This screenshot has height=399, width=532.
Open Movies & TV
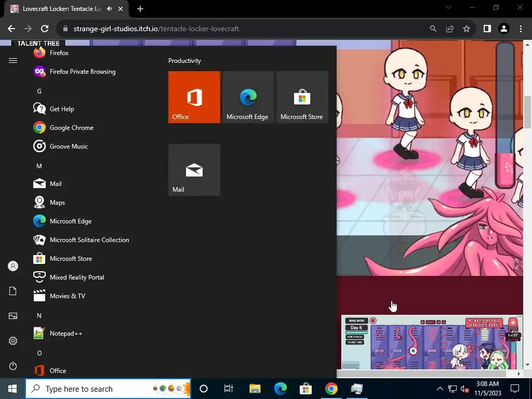pos(59,296)
